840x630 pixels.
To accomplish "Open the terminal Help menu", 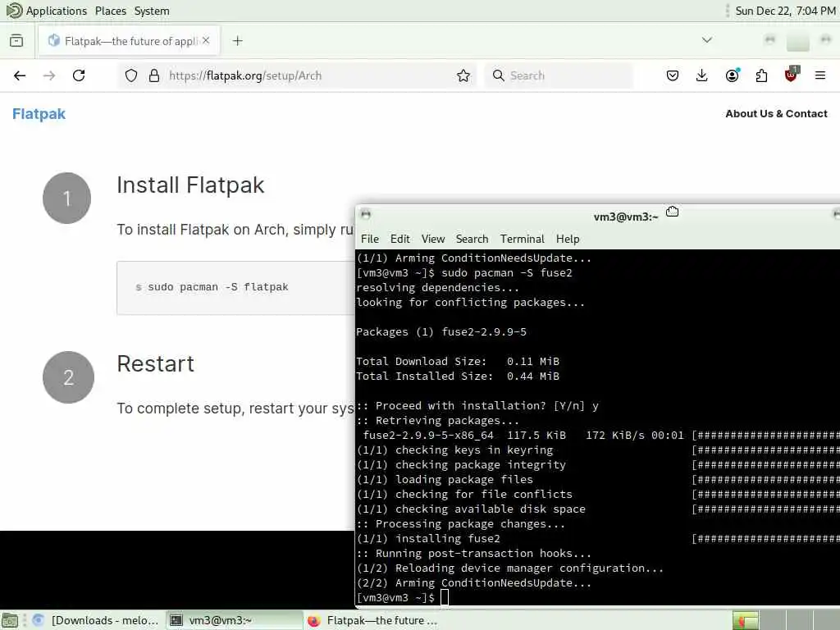I will click(x=568, y=239).
